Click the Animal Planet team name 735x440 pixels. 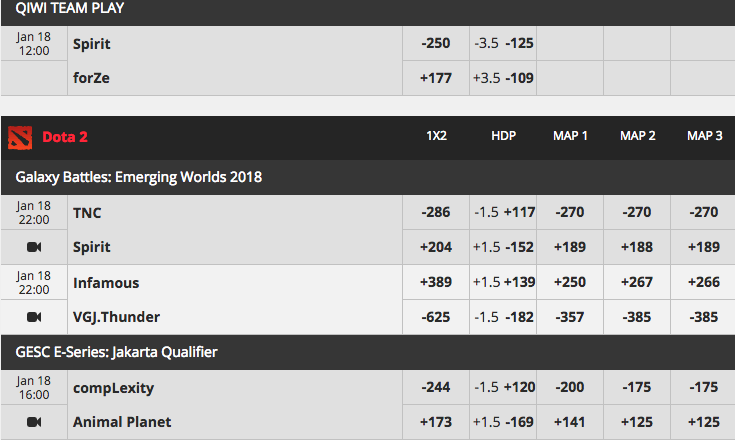tap(122, 422)
